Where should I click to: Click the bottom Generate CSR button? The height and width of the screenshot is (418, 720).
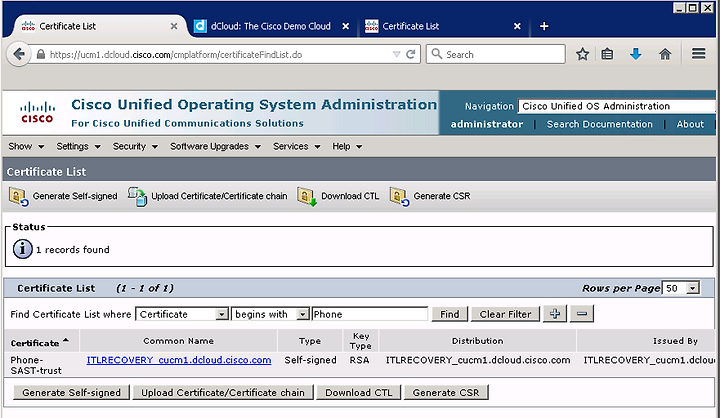tap(446, 393)
